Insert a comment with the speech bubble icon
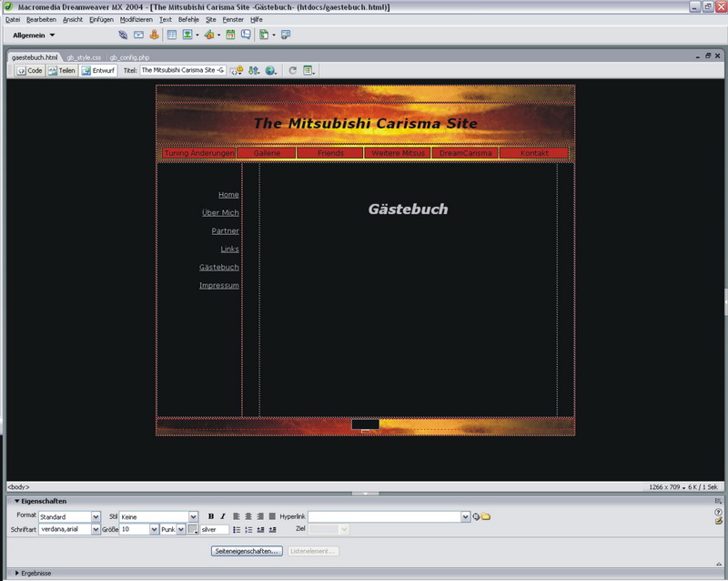Viewport: 728px width, 581px height. 246,35
